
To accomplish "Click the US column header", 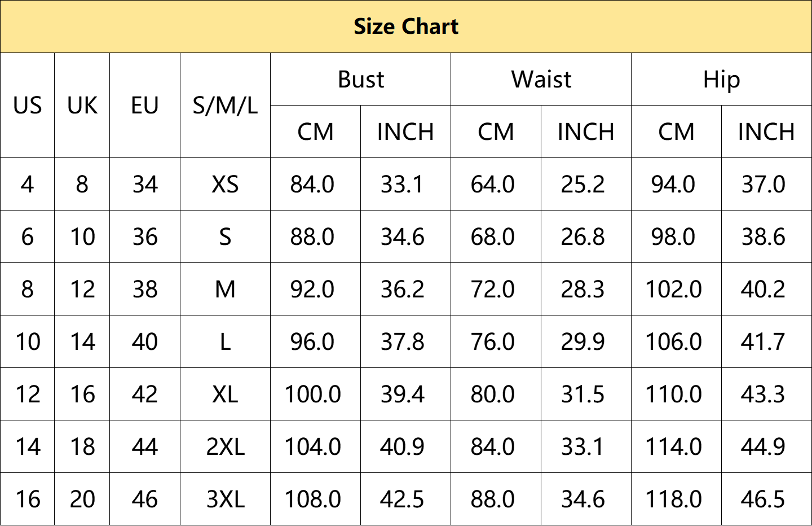I will [x=27, y=106].
